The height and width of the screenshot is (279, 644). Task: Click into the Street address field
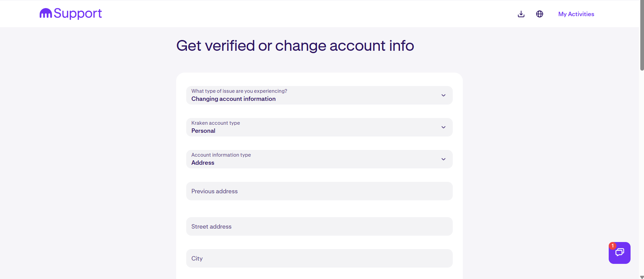319,227
